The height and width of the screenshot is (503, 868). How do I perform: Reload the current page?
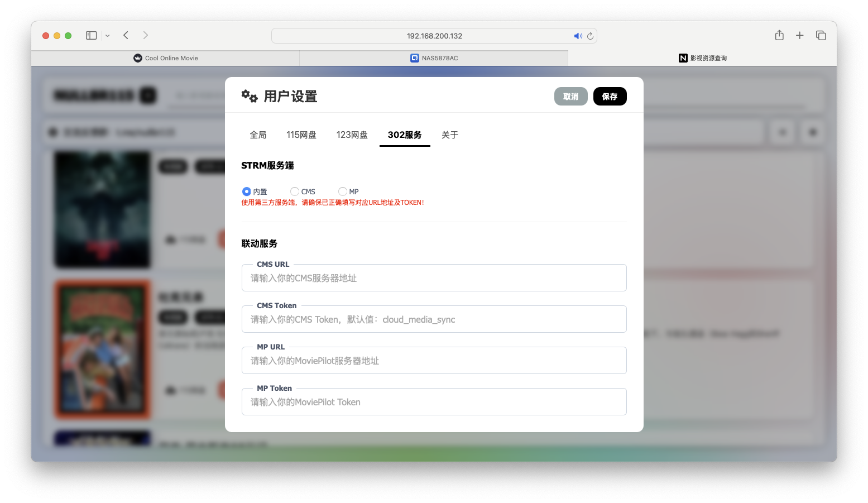point(590,36)
